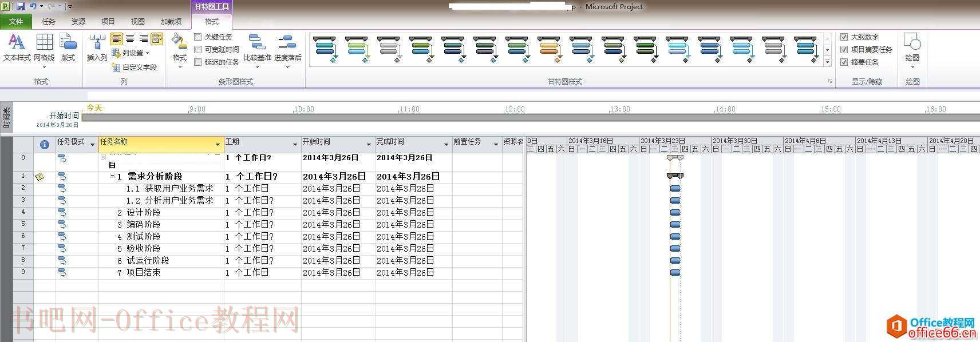Expand the Gantt chart styles gallery
The image size is (980, 342).
[827, 62]
